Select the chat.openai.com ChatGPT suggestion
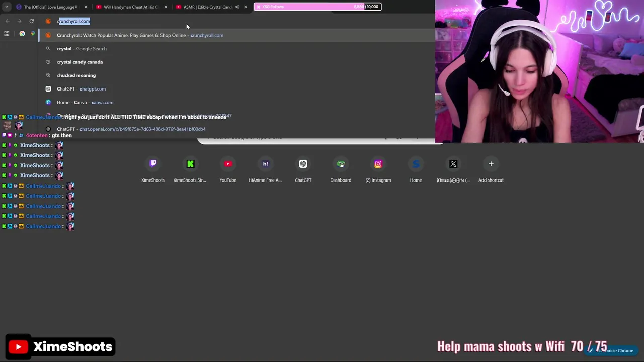 point(236,129)
